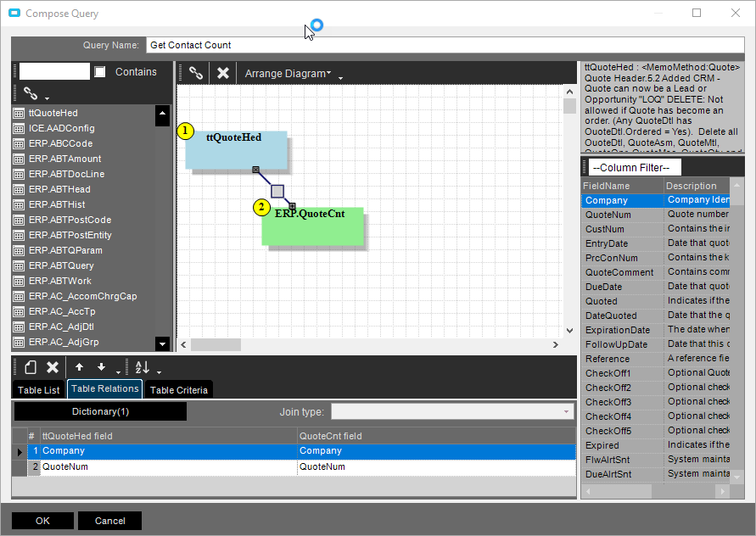This screenshot has width=756, height=536.
Task: Click the Description column header
Action: click(x=697, y=186)
